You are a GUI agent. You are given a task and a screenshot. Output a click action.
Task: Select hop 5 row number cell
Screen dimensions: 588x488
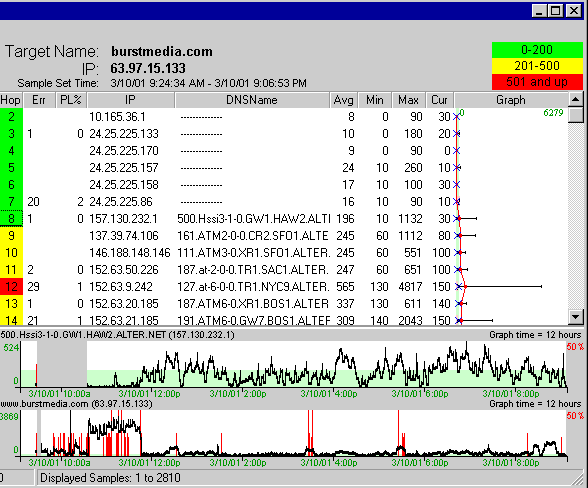click(11, 168)
